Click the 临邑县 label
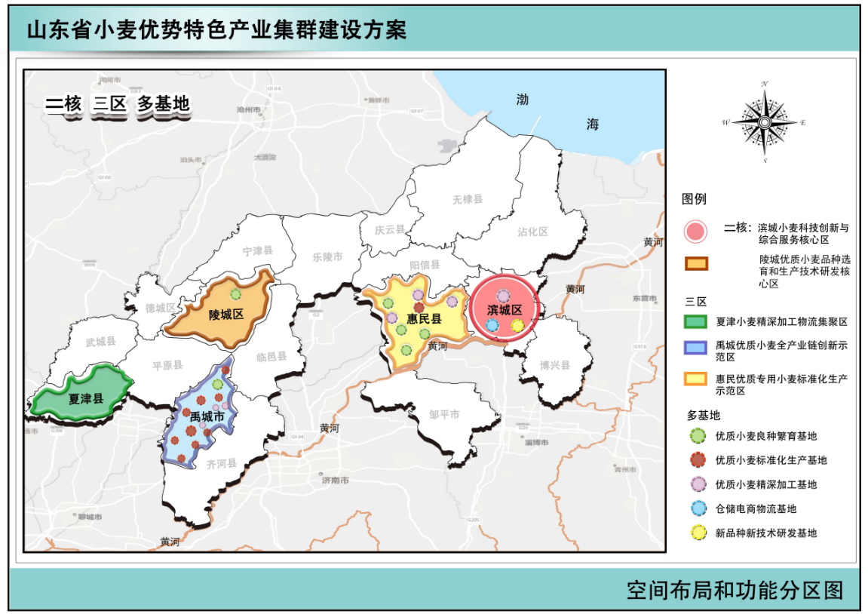Image resolution: width=868 pixels, height=614 pixels. point(271,357)
